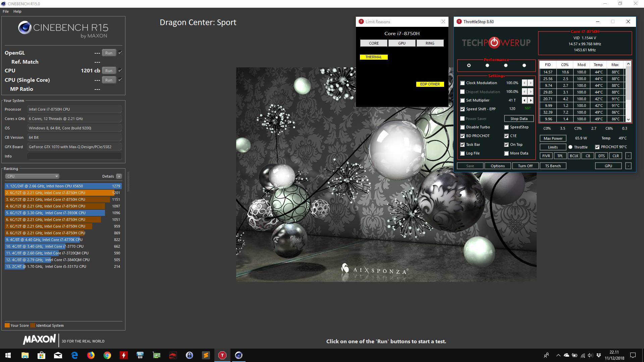Run the CPU benchmark
Viewport: 644px width, 362px height.
click(x=109, y=71)
